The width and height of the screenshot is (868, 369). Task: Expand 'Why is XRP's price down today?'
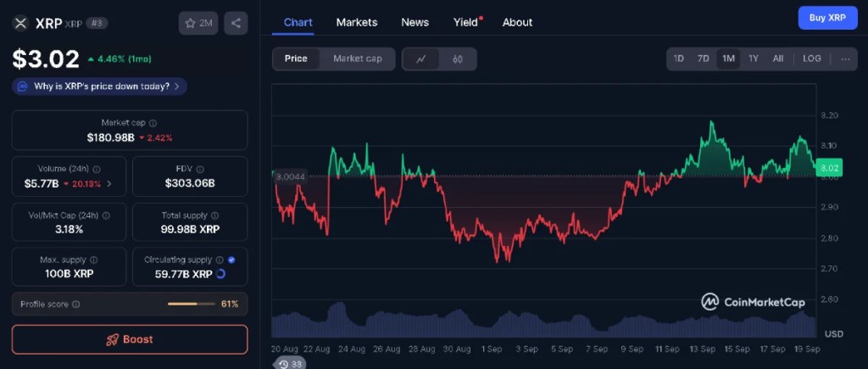100,87
